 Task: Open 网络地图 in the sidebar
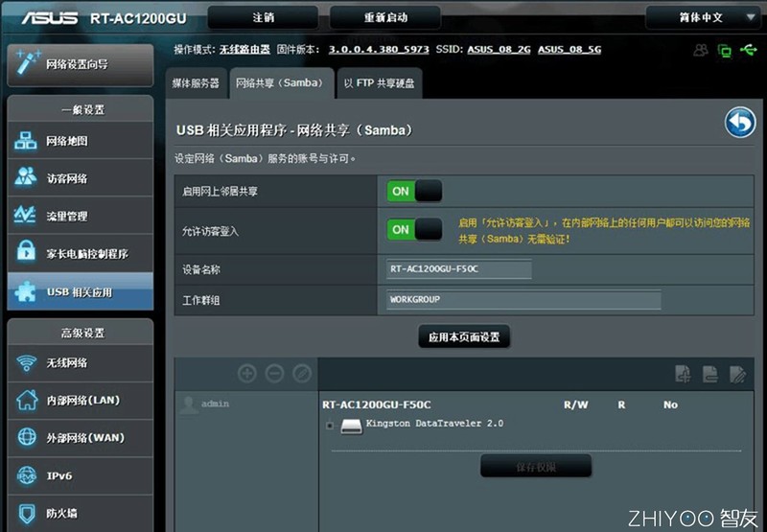pyautogui.click(x=81, y=141)
